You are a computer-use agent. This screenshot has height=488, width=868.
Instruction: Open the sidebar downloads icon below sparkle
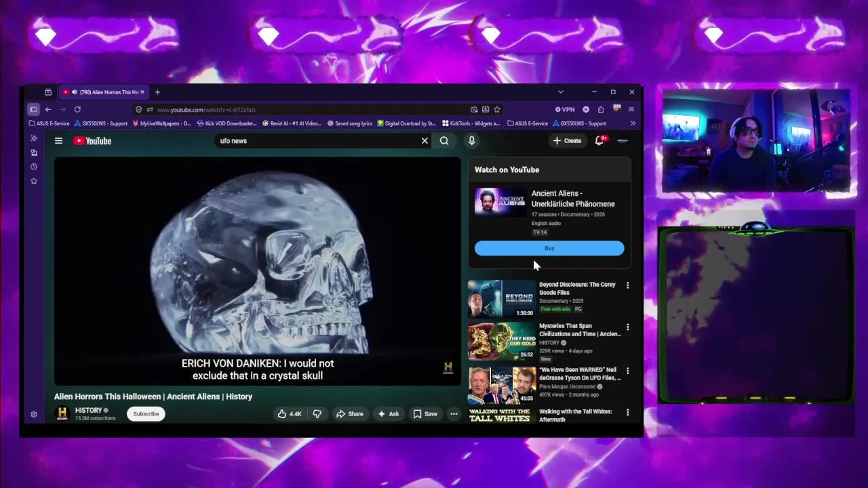pos(34,152)
